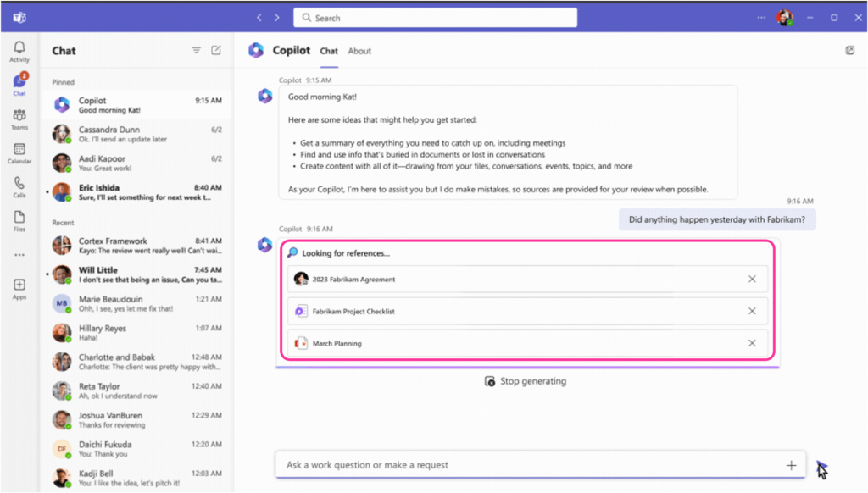Image resolution: width=868 pixels, height=493 pixels.
Task: Switch to the Teams section
Action: pyautogui.click(x=19, y=118)
